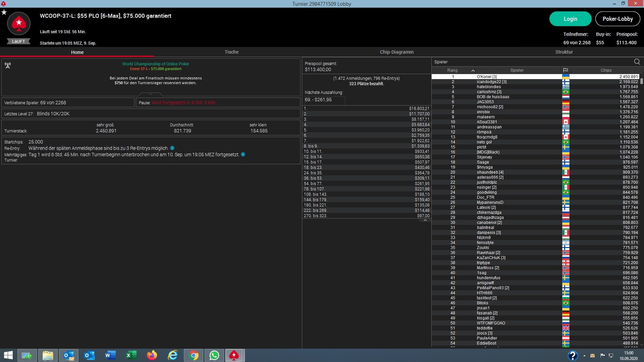The width and height of the screenshot is (644, 362).
Task: Click the Re-Entry info icon
Action: point(172,148)
